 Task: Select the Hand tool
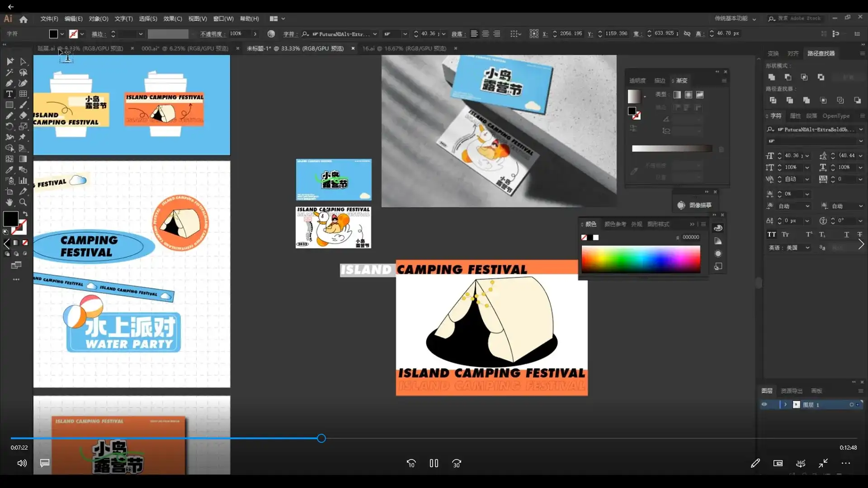[9, 202]
